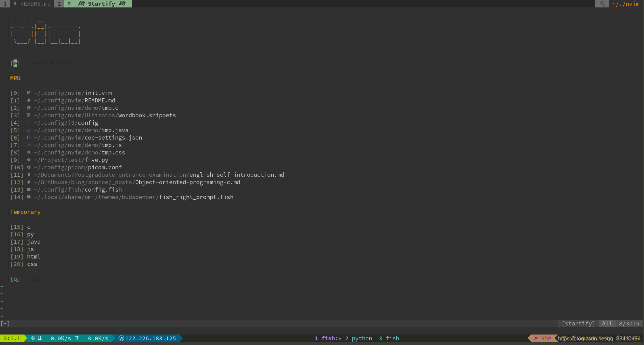Image resolution: width=644 pixels, height=345 pixels.
Task: Click the C language icon next to tmp.c
Action: [x=29, y=108]
